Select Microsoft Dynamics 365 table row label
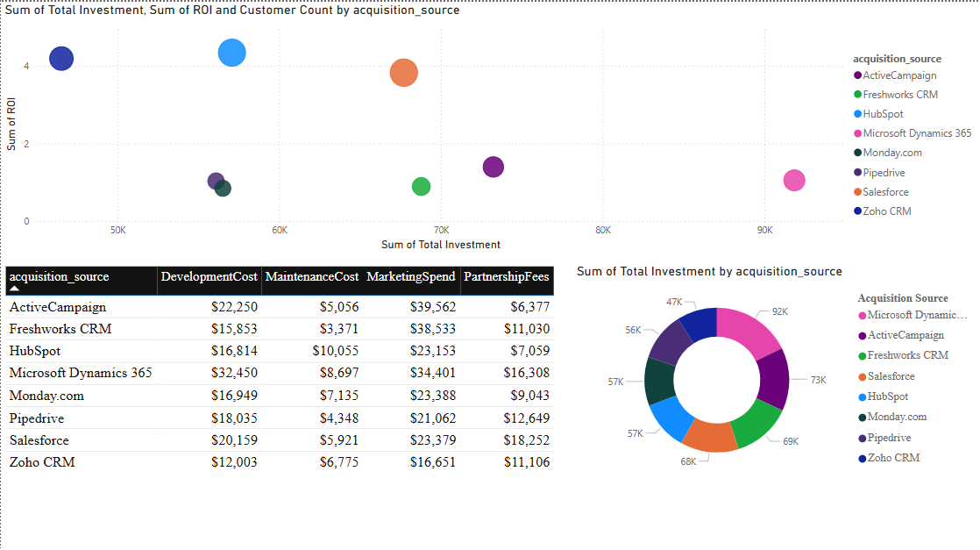The height and width of the screenshot is (550, 980). [x=80, y=373]
